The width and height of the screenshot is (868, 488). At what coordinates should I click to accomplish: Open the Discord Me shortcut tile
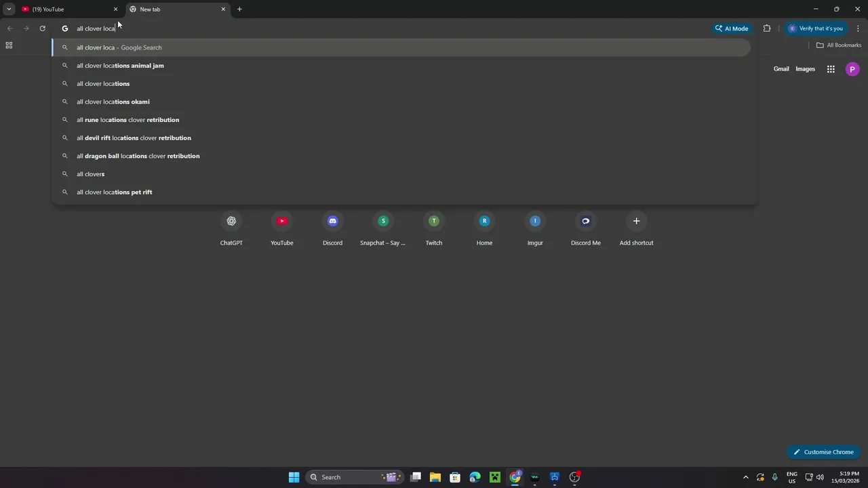586,229
